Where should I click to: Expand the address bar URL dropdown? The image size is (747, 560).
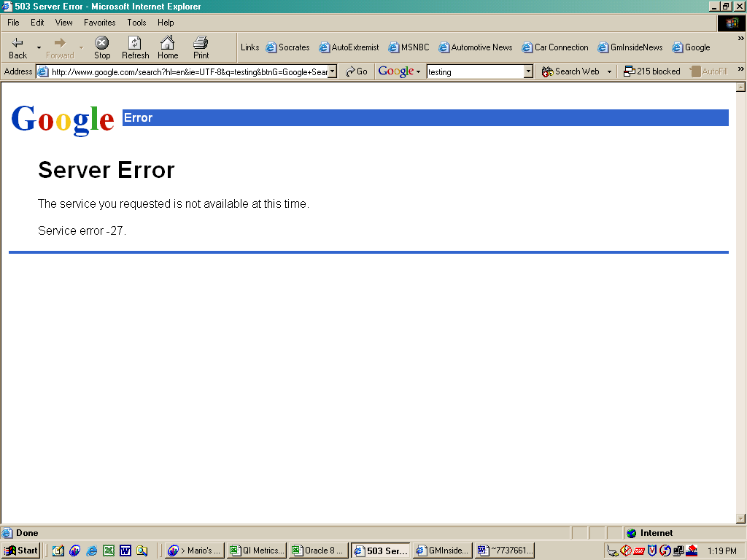tap(333, 71)
